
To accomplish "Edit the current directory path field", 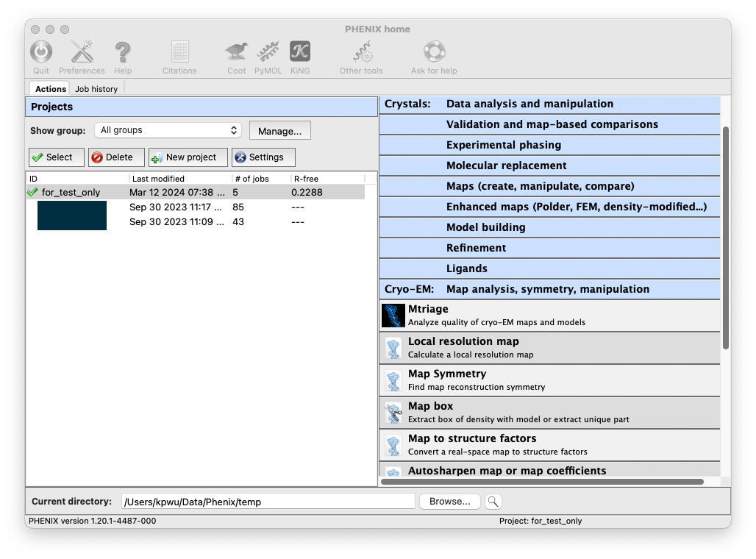I will 268,501.
